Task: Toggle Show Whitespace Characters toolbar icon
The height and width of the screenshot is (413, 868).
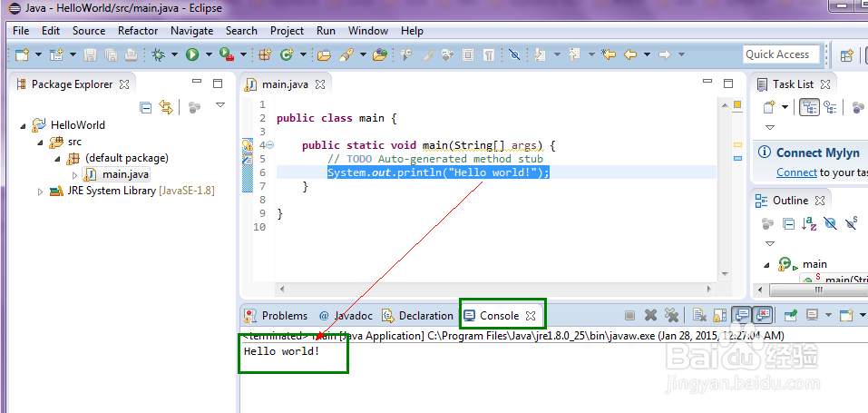Action: 489,54
